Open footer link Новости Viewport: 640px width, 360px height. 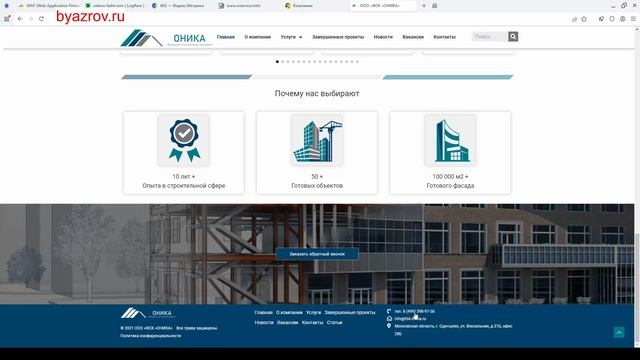coord(264,322)
